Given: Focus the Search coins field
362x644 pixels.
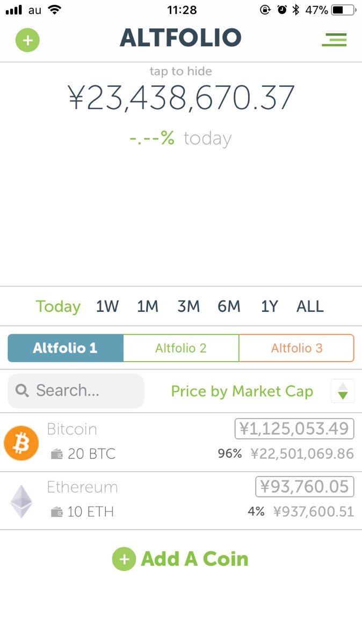Looking at the screenshot, I should click(x=86, y=391).
